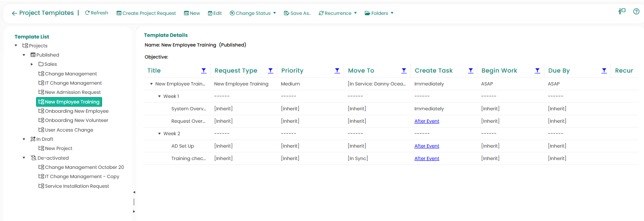Collapse the Week 1 group row
This screenshot has height=221, width=644.
[159, 96]
